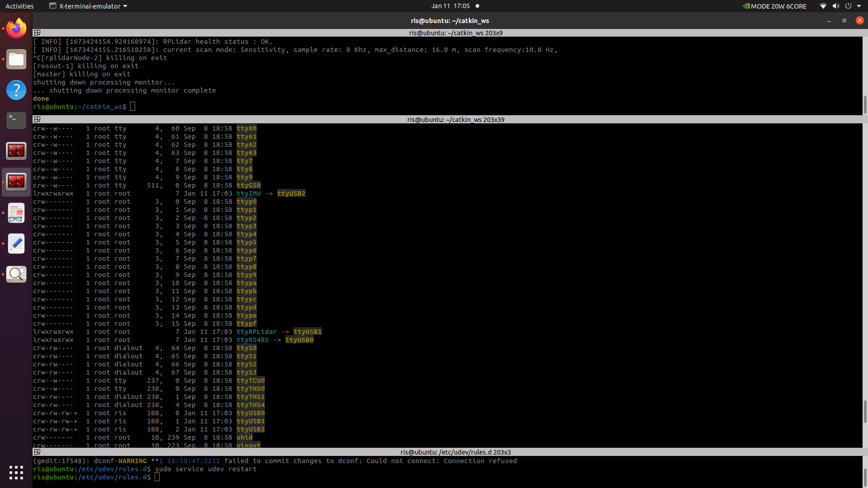Open the document viewer dock icon
Screen dimensions: 868x488
pyautogui.click(x=16, y=213)
